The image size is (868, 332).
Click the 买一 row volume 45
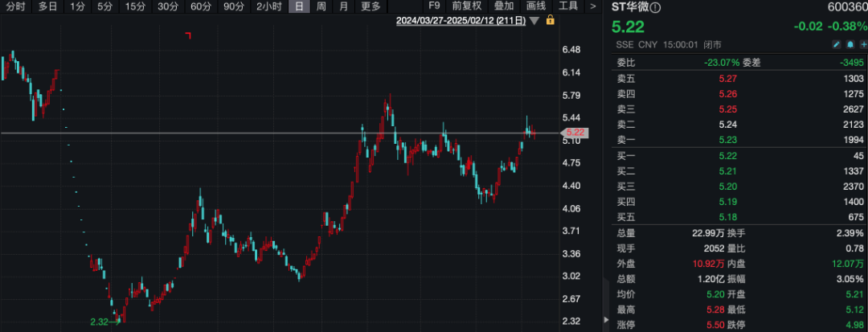click(x=858, y=155)
